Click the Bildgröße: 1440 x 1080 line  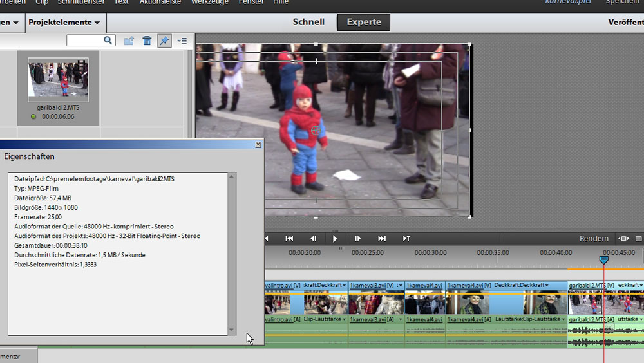(x=46, y=207)
